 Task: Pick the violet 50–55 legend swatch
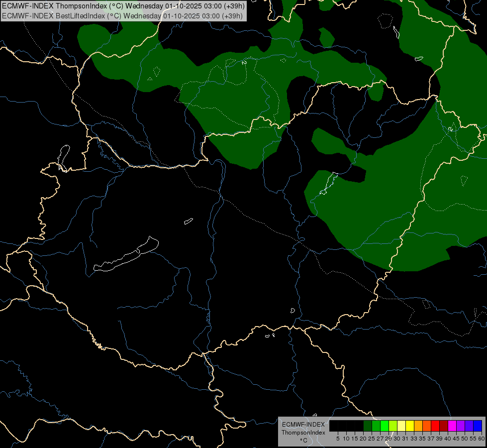tap(469, 426)
